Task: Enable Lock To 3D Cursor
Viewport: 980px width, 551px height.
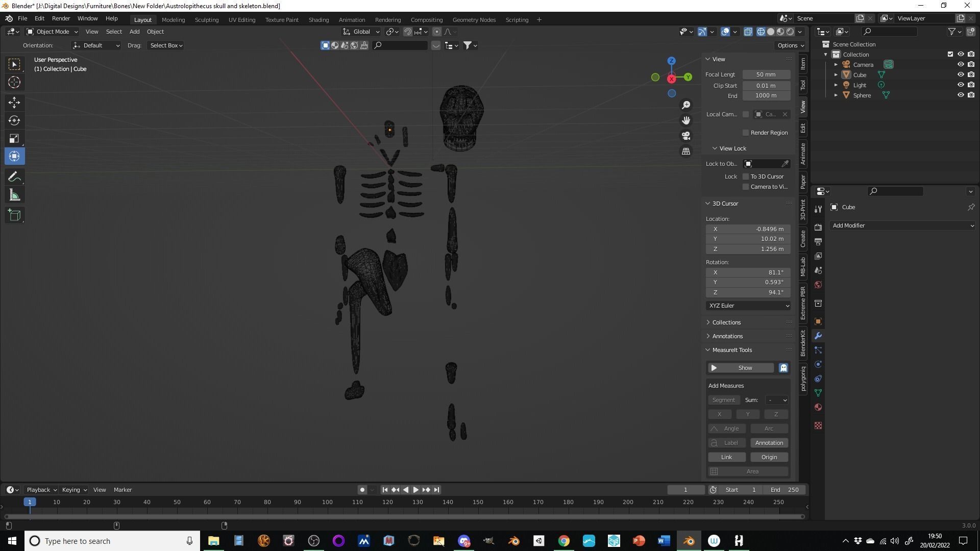Action: [746, 176]
